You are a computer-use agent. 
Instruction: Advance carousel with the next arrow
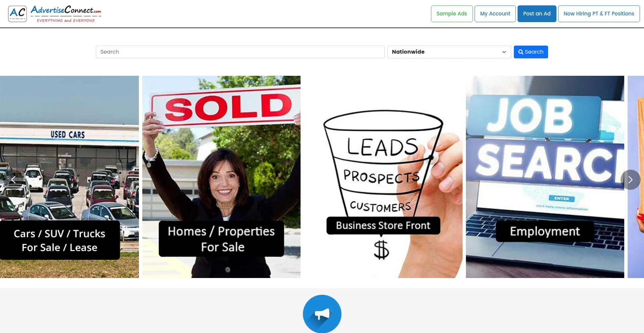pyautogui.click(x=630, y=180)
